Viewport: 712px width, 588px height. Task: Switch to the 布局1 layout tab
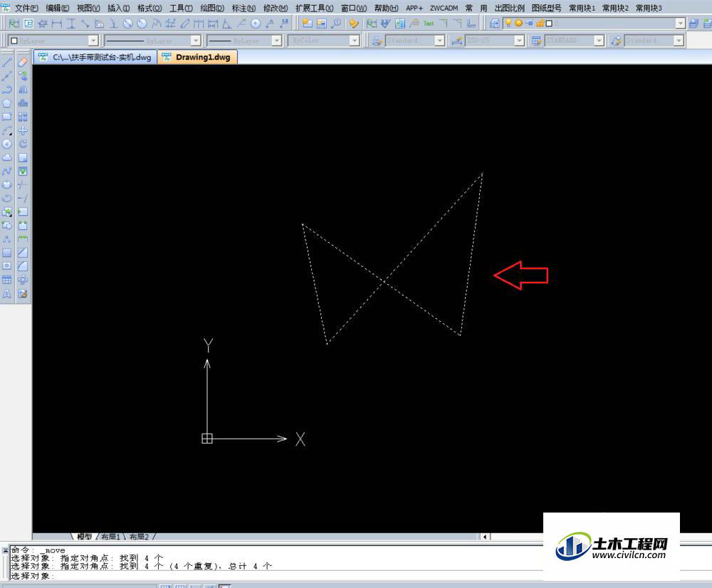tap(110, 537)
